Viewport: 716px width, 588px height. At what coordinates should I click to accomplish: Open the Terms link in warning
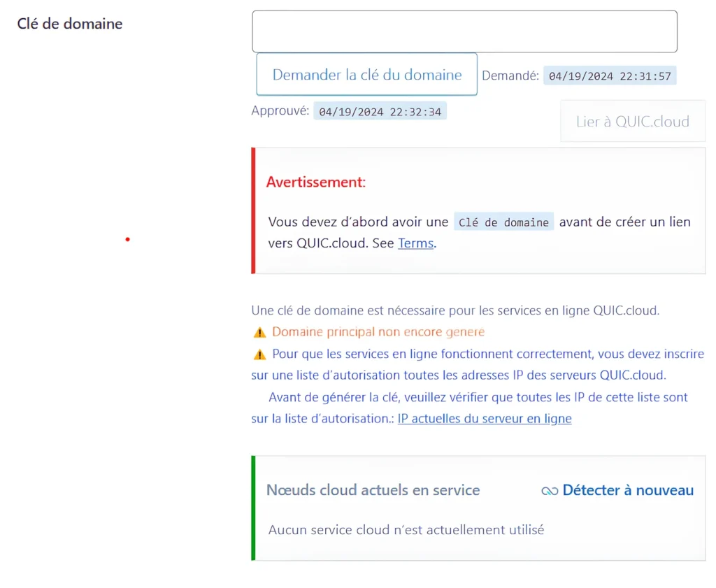(416, 243)
